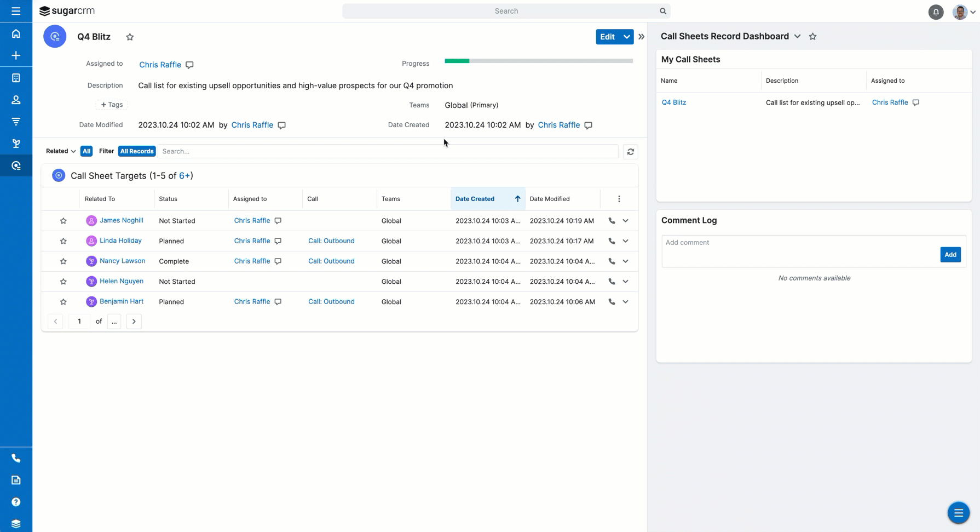This screenshot has height=532, width=980.
Task: Open the Help icon in the sidebar
Action: (x=16, y=502)
